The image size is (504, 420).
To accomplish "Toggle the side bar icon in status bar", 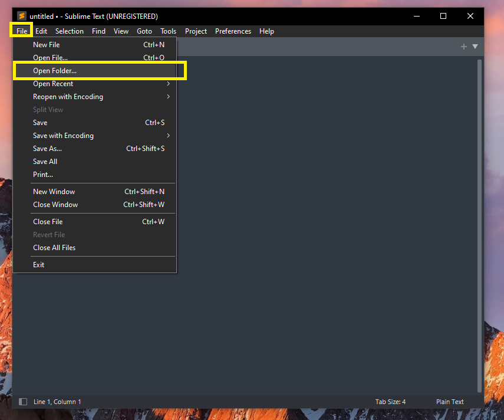I will 23,402.
